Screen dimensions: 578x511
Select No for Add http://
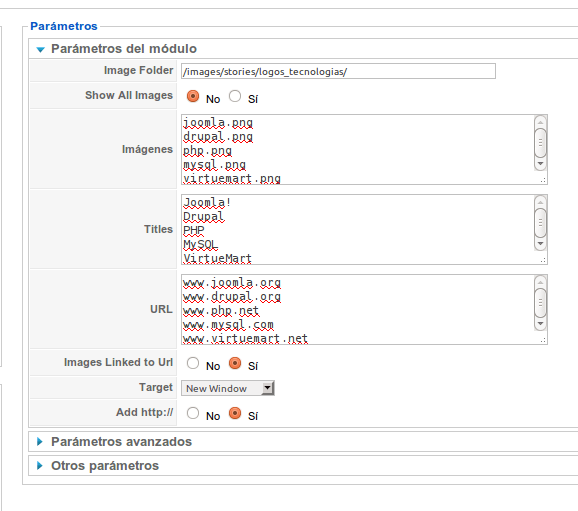pos(193,413)
